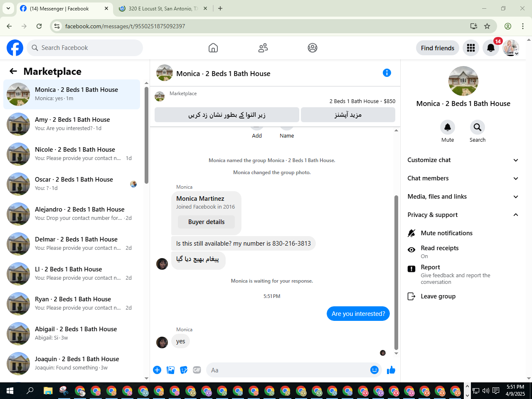Expand the Customize chat section

(x=463, y=160)
